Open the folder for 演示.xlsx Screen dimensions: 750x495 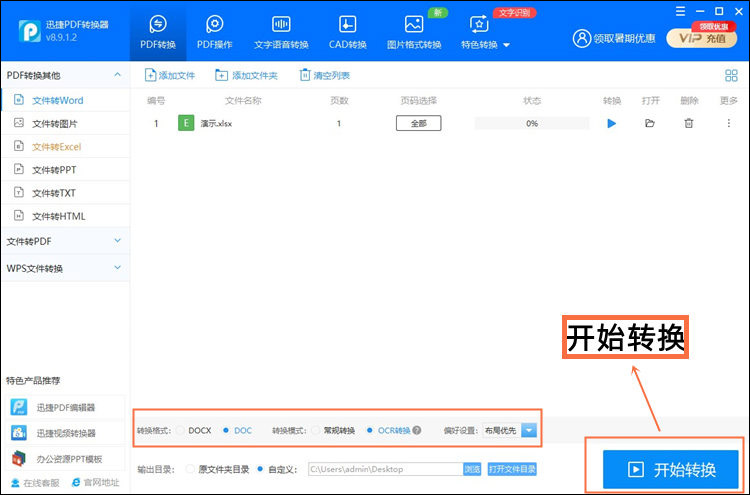(650, 123)
